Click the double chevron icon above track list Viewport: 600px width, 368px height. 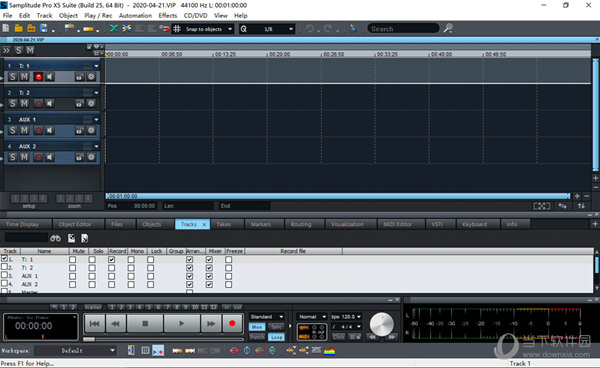pyautogui.click(x=7, y=50)
